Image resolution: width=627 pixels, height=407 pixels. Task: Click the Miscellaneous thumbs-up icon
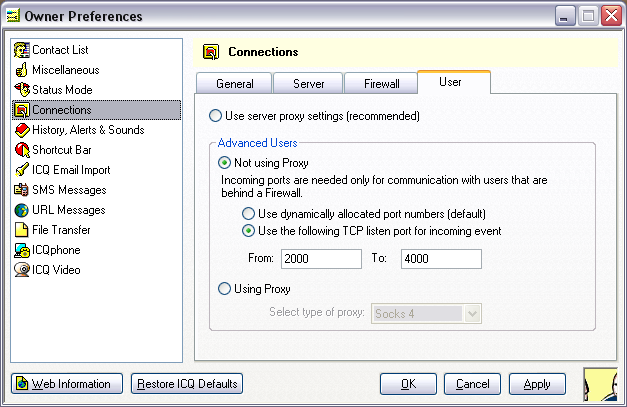point(22,70)
